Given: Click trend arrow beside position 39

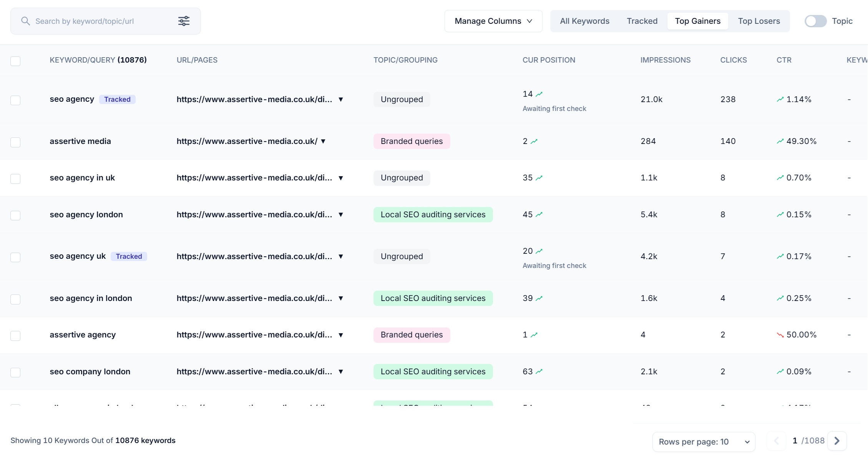Looking at the screenshot, I should point(539,298).
